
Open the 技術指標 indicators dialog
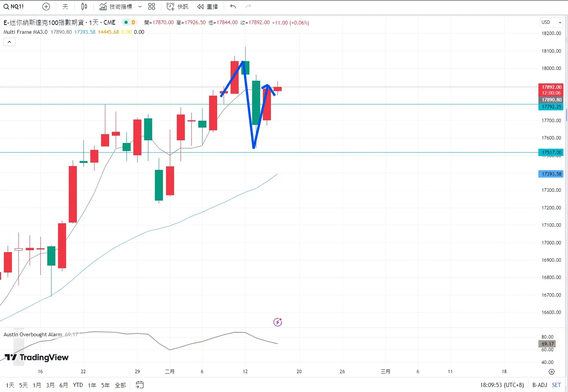[x=116, y=7]
